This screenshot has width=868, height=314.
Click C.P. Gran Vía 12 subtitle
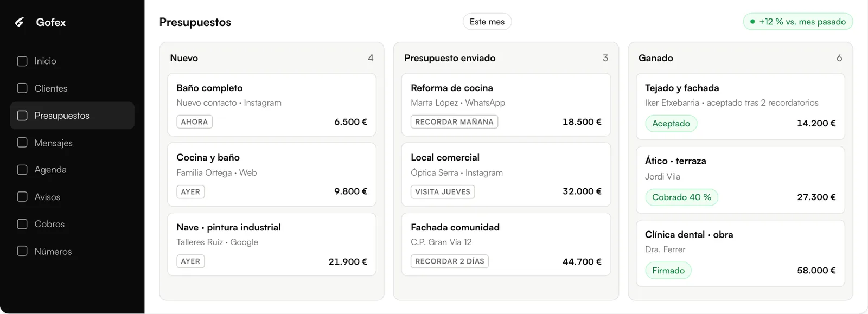tap(441, 242)
